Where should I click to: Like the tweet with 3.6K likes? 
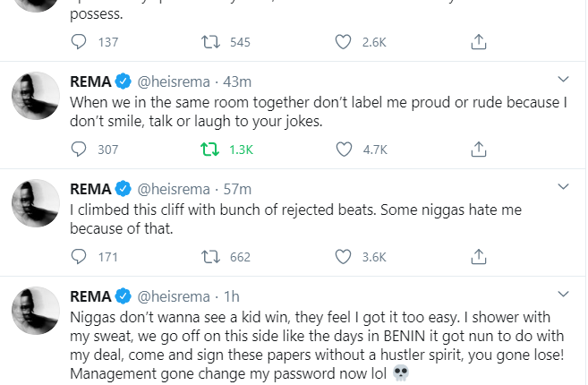343,257
